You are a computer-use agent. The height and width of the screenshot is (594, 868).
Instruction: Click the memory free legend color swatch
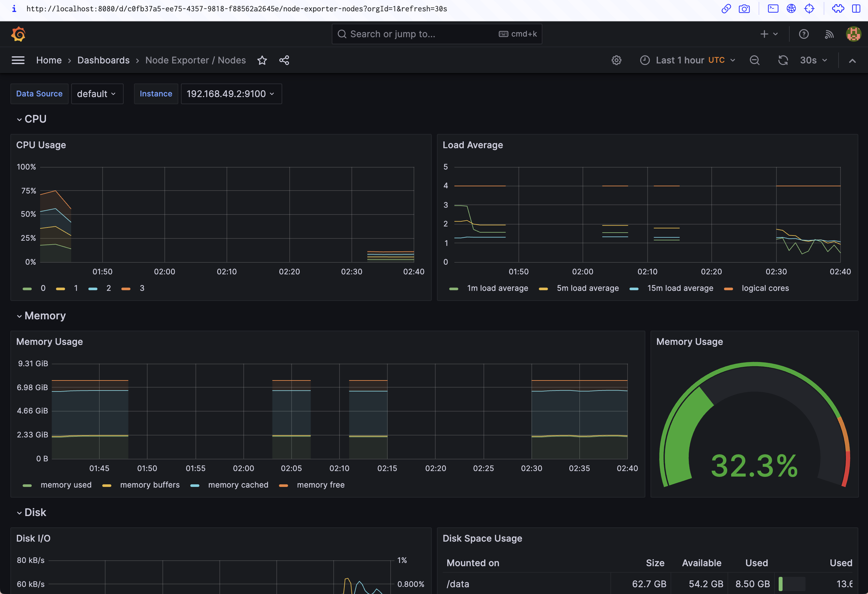coord(284,485)
